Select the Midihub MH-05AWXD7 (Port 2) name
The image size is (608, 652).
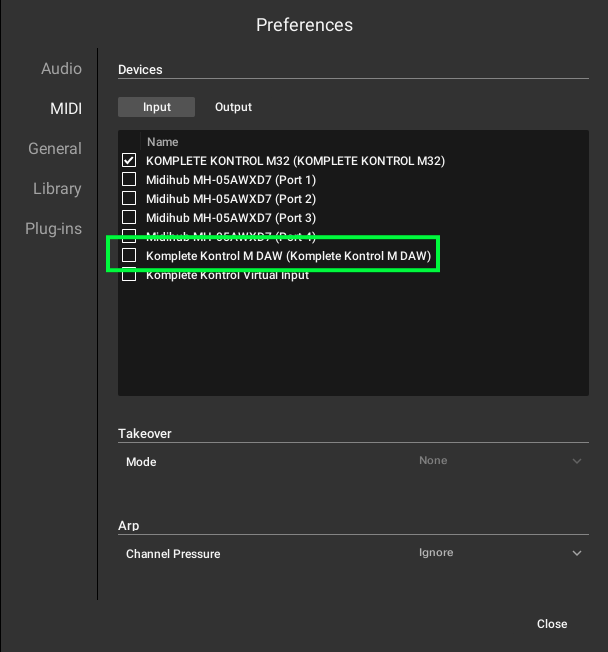[x=231, y=199]
